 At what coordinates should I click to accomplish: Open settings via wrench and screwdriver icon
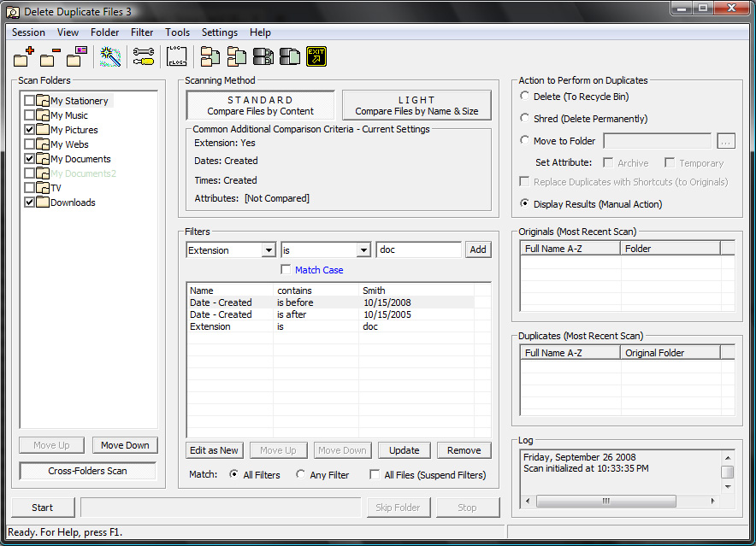coord(144,57)
